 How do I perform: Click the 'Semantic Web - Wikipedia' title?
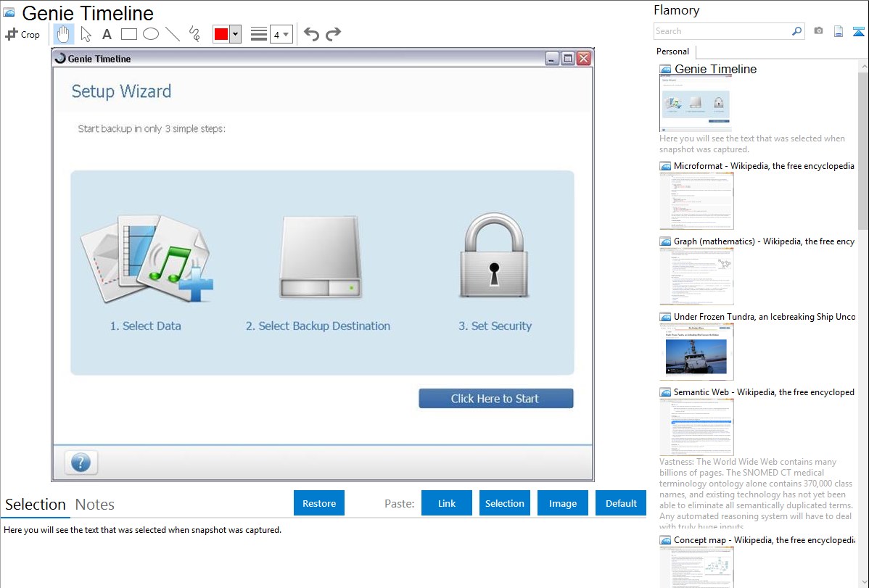764,392
